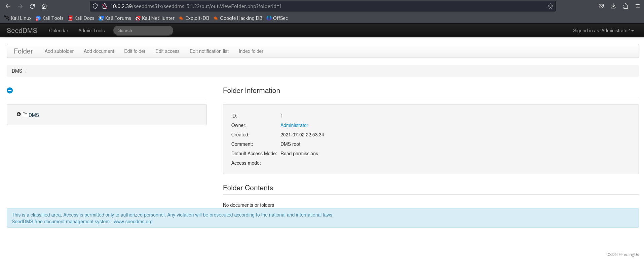Open the browser hamburger menu
This screenshot has width=644, height=260.
[x=637, y=6]
